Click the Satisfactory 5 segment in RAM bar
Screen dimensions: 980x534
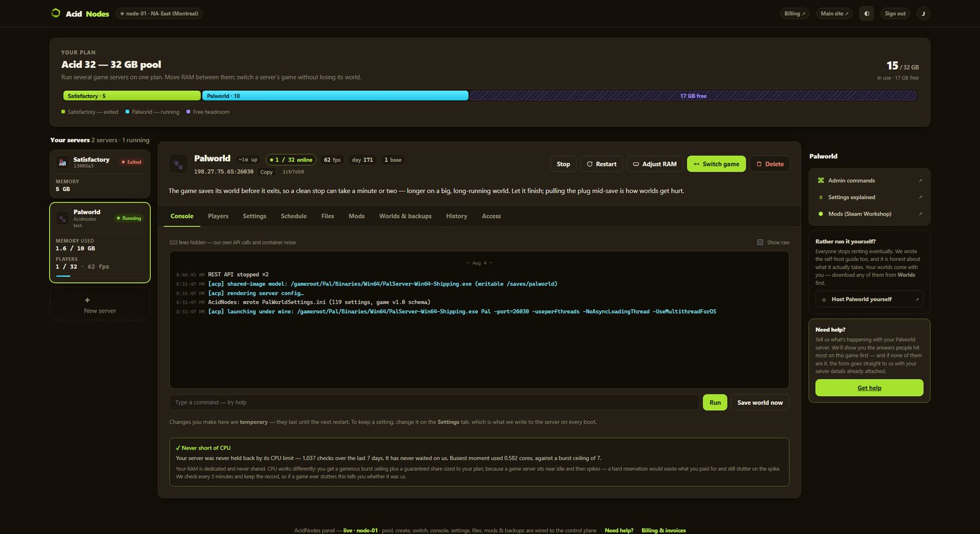132,96
